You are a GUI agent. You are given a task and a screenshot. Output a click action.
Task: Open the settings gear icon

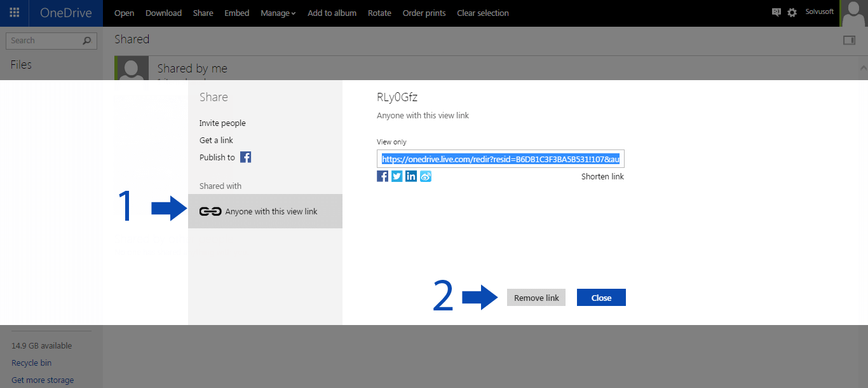792,13
